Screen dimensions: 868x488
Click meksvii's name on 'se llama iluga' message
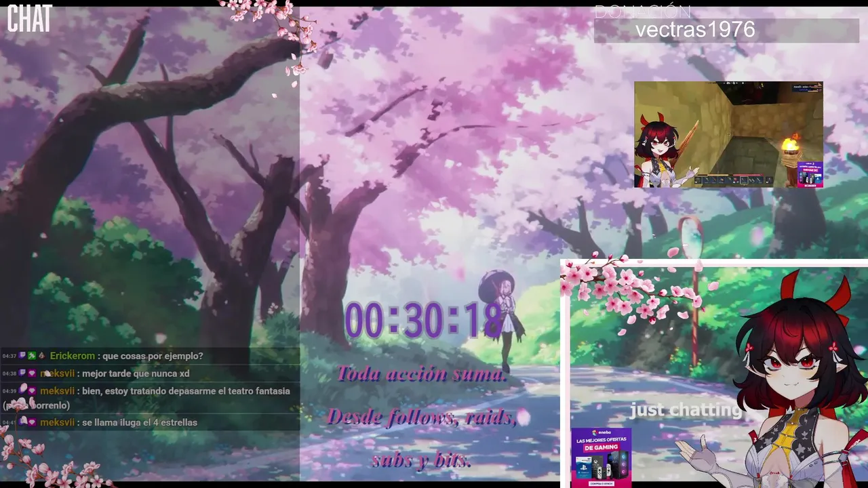[57, 422]
